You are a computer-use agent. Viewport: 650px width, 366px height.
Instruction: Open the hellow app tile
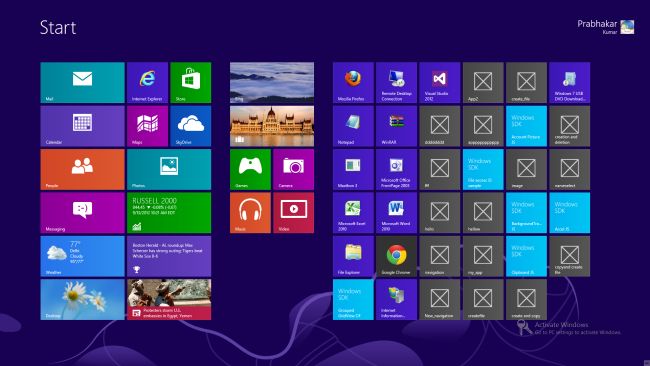[x=483, y=213]
